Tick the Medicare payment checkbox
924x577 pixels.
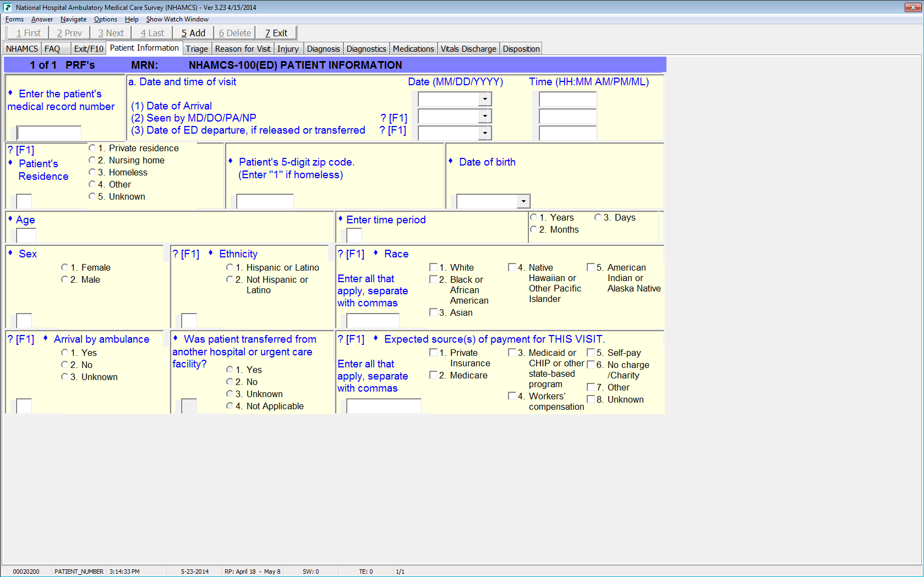[x=433, y=375]
